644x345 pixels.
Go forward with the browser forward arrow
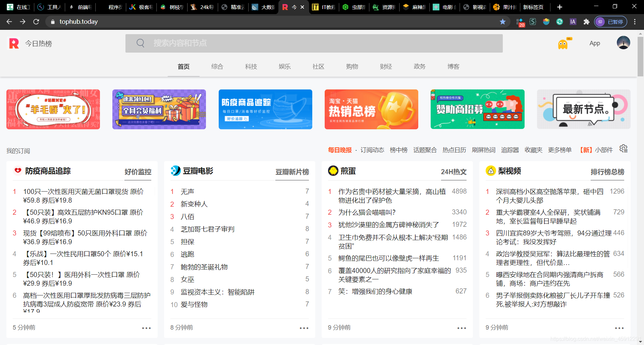pos(22,22)
